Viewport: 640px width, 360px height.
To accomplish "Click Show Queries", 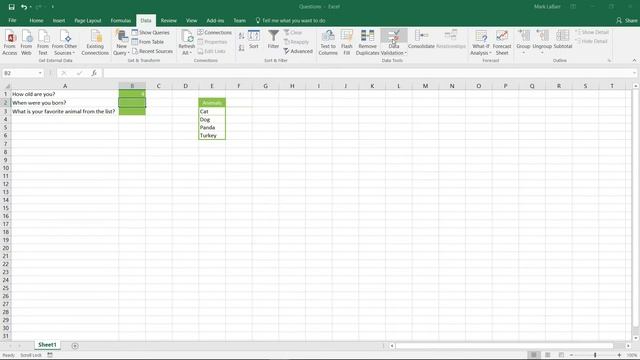I will [x=151, y=32].
